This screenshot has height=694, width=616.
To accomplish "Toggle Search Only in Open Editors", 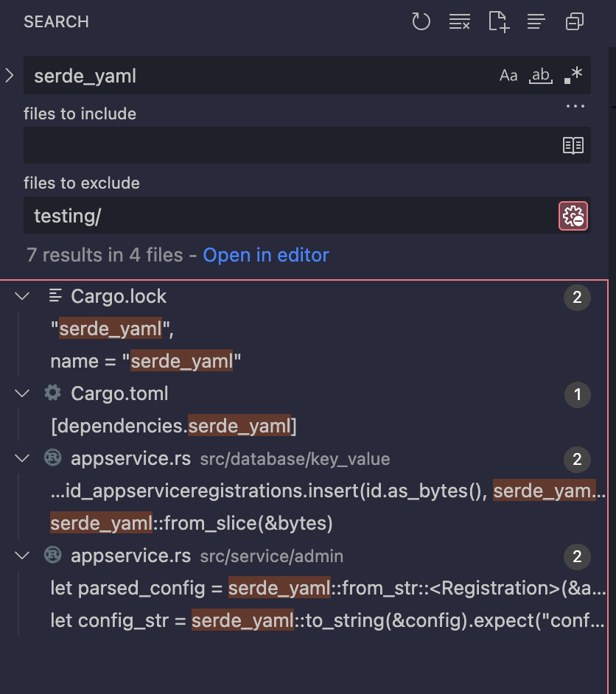I will (573, 146).
